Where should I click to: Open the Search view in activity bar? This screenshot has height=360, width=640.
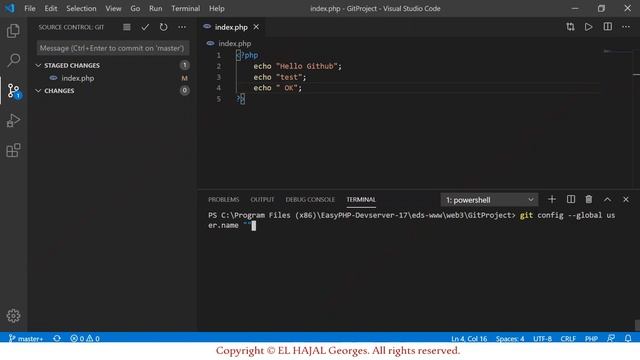click(x=13, y=60)
